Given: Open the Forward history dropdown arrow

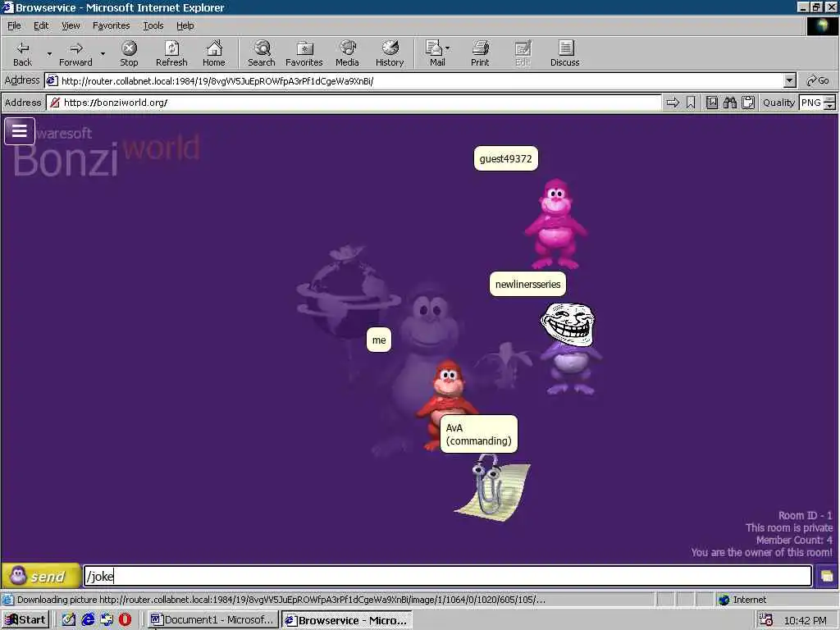Looking at the screenshot, I should 103,53.
